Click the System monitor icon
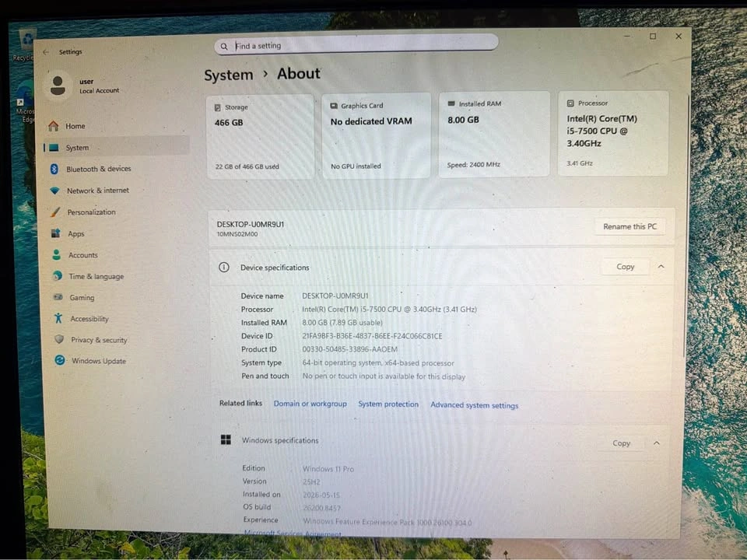The height and width of the screenshot is (560, 747). pos(54,148)
